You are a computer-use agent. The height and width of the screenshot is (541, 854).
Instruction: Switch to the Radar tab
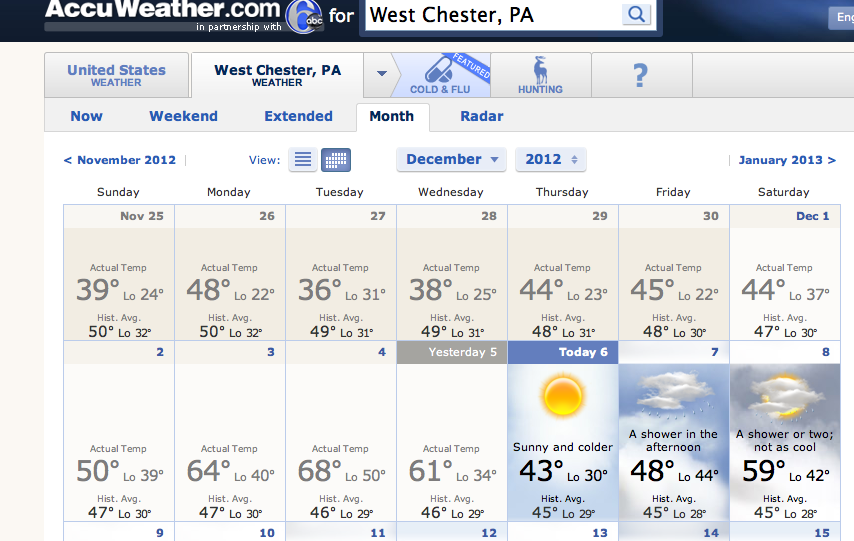pos(481,116)
